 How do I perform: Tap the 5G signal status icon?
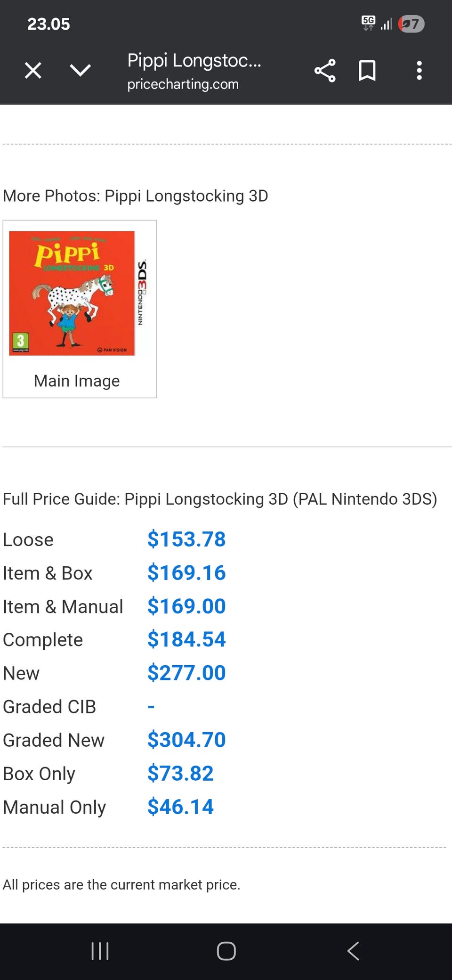click(x=369, y=23)
